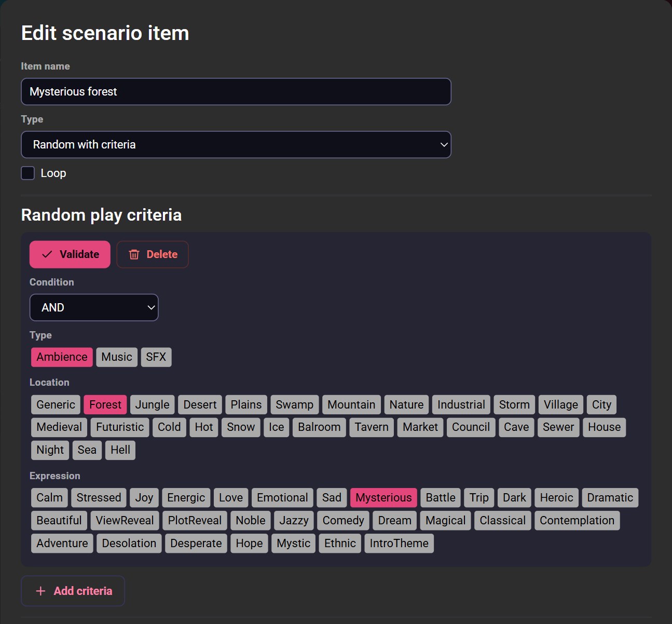Enable the Hell location tag

point(120,450)
